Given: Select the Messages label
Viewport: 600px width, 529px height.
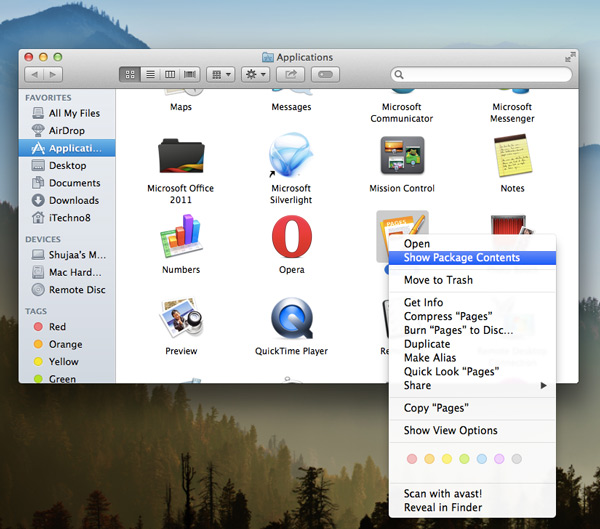Looking at the screenshot, I should [291, 107].
